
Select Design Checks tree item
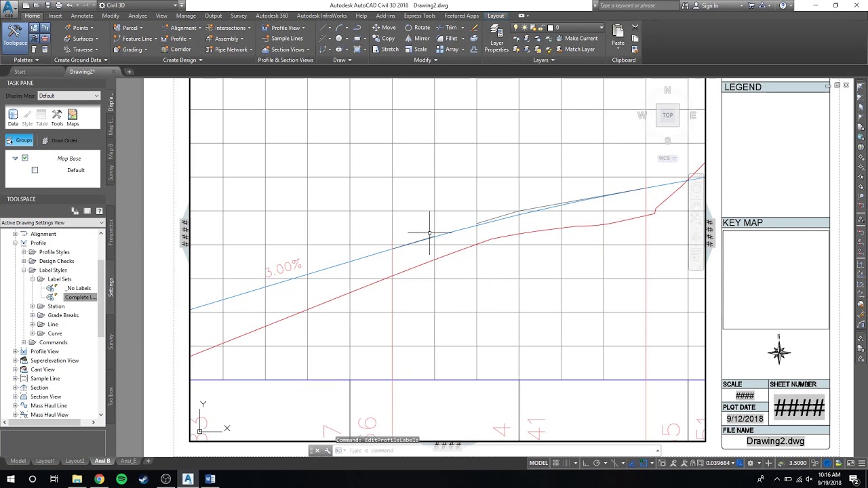[x=56, y=261]
